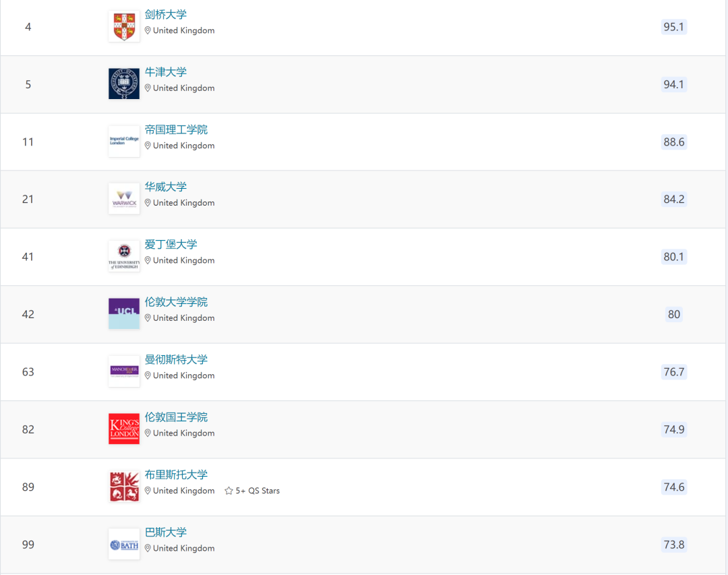Click rank number 99
This screenshot has width=728, height=575.
tap(28, 545)
